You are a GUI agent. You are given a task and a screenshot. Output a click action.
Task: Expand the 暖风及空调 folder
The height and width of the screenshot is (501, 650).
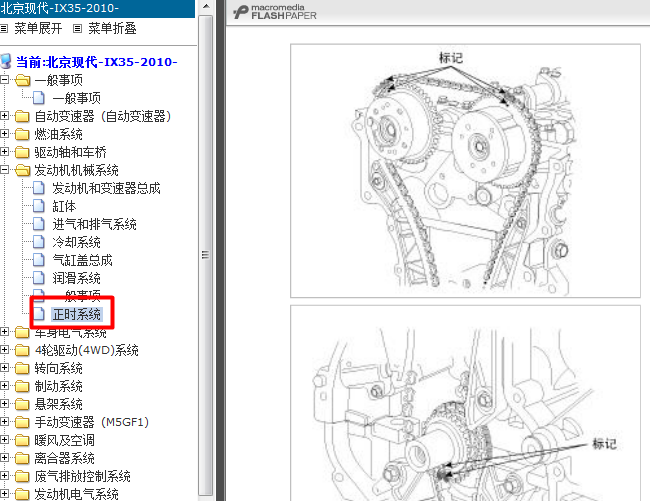(x=4, y=440)
